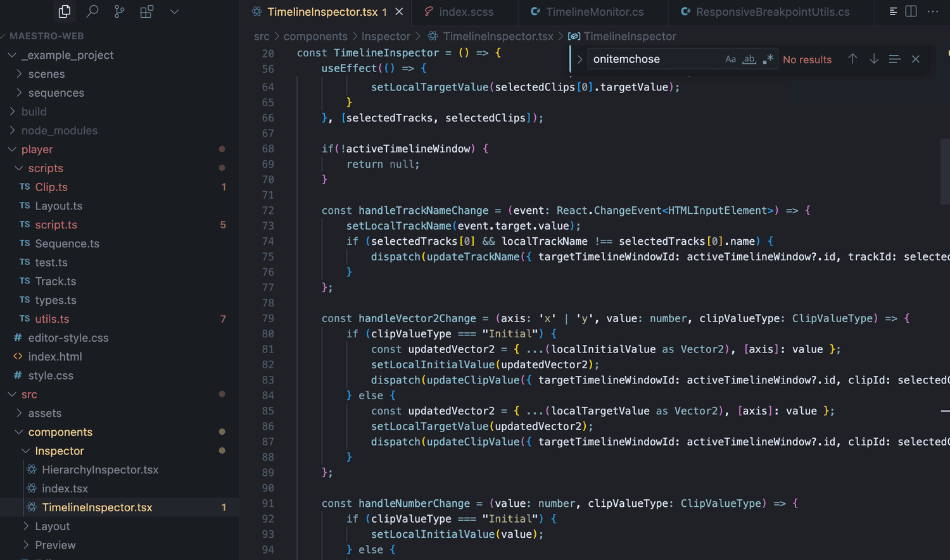This screenshot has width=950, height=560.
Task: Click handleVector2Change on line 79
Action: [x=417, y=318]
